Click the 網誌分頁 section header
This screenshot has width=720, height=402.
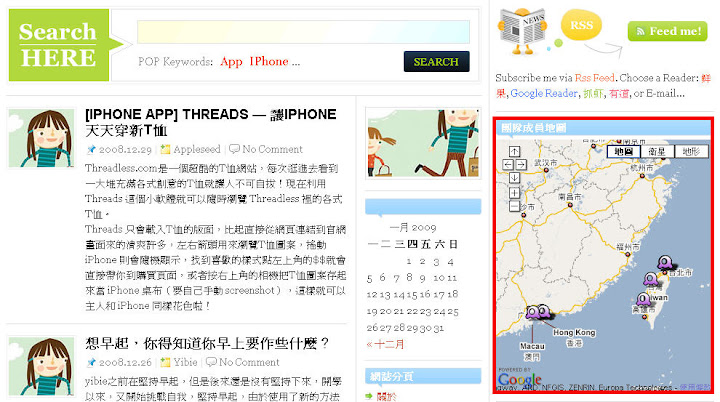point(423,376)
